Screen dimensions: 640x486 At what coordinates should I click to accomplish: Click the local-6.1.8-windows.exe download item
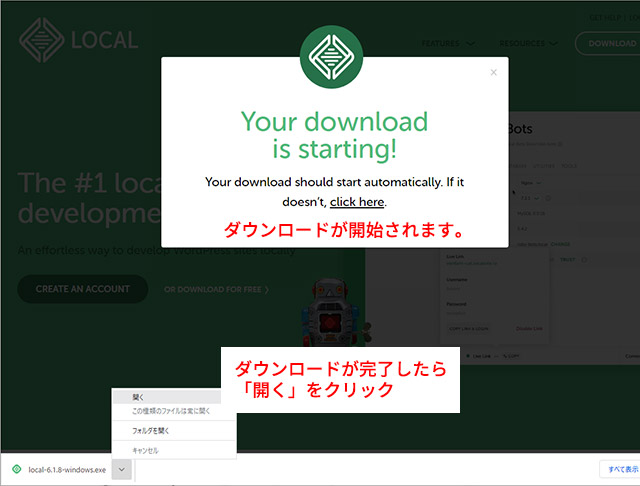click(67, 470)
